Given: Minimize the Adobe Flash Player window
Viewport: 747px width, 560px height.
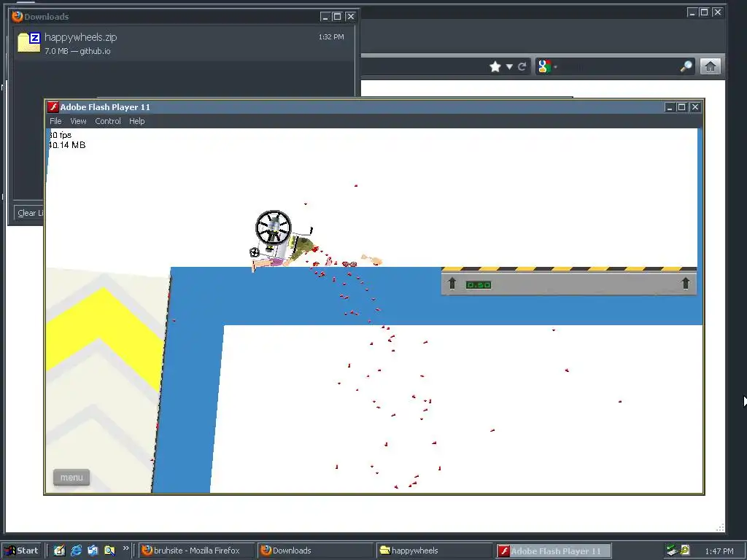Looking at the screenshot, I should pos(670,107).
